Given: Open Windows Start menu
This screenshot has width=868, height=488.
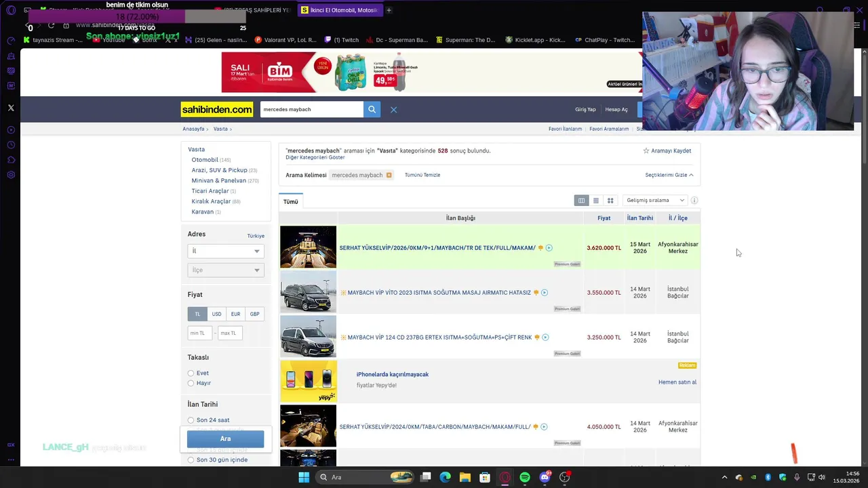Looking at the screenshot, I should coord(304,477).
